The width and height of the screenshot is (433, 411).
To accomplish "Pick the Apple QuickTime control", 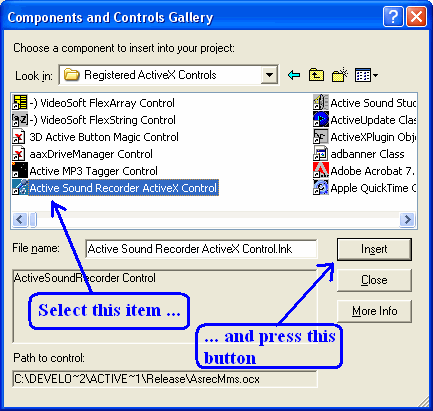I will [x=365, y=188].
